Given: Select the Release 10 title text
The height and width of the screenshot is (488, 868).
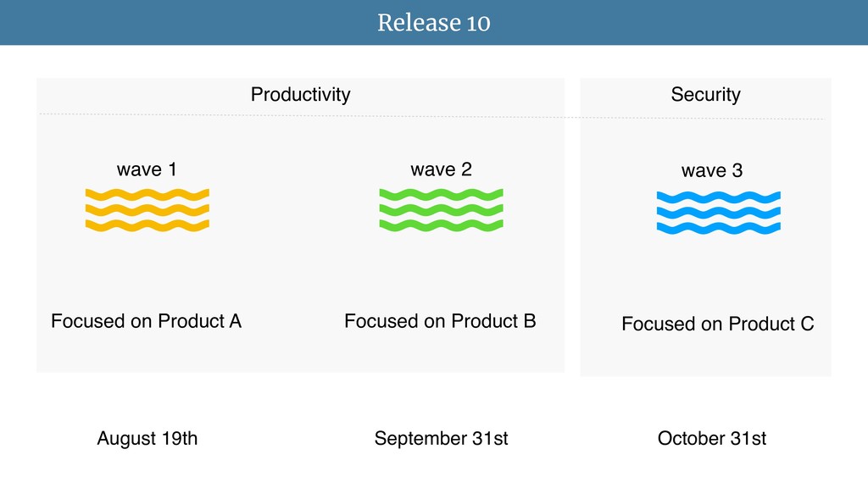Looking at the screenshot, I should 434,23.
